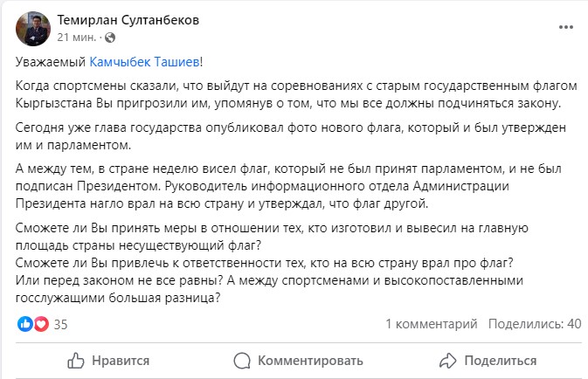This screenshot has width=588, height=379.
Task: Click Темирлан Султанбеков's profile picture
Action: tap(30, 28)
